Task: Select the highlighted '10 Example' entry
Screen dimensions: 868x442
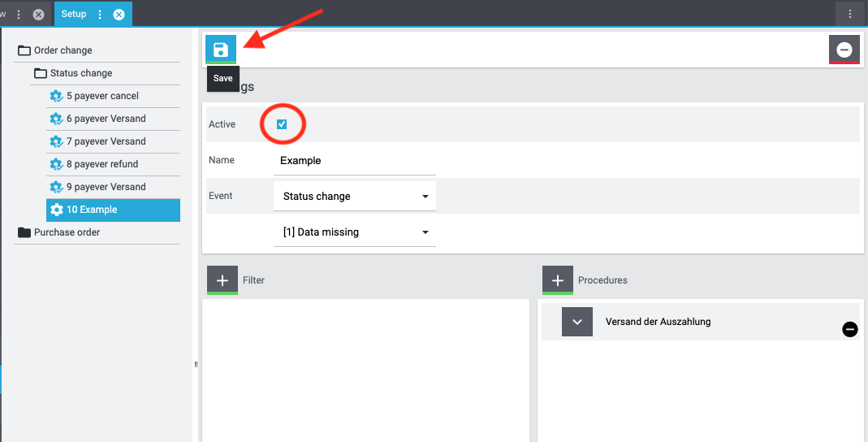Action: click(113, 210)
